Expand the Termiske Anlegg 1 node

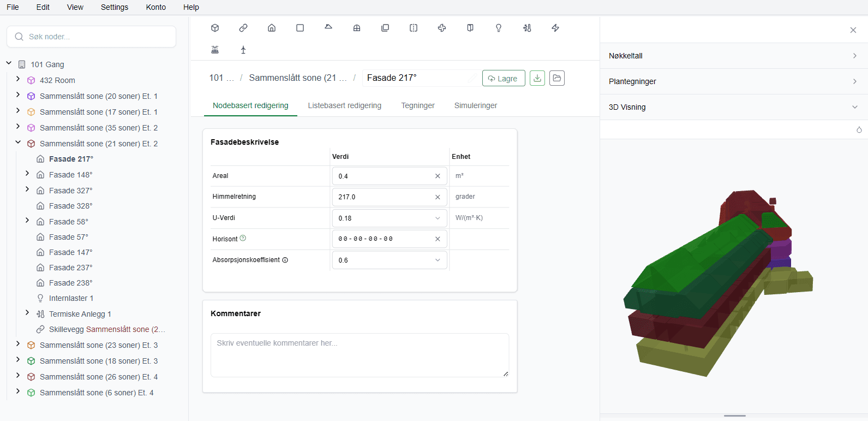pyautogui.click(x=27, y=313)
